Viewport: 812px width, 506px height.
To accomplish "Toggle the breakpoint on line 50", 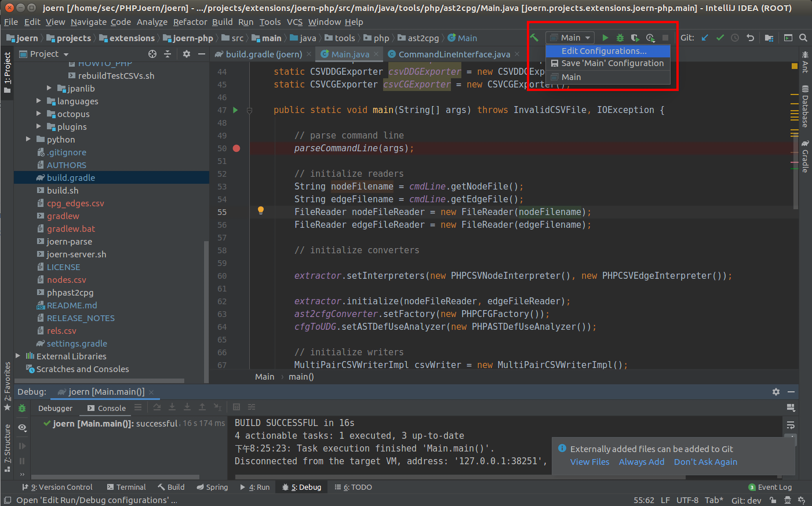I will [236, 148].
